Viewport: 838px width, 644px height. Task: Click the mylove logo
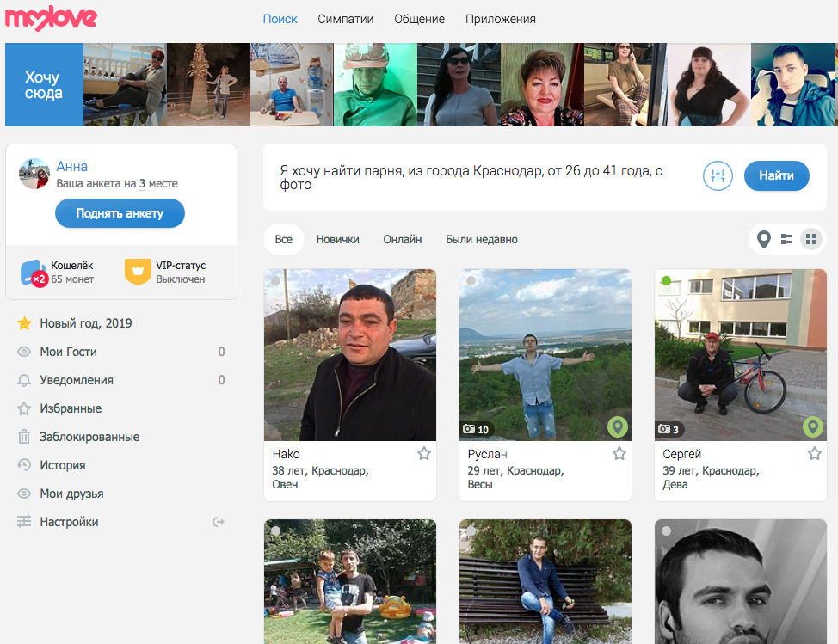[51, 18]
